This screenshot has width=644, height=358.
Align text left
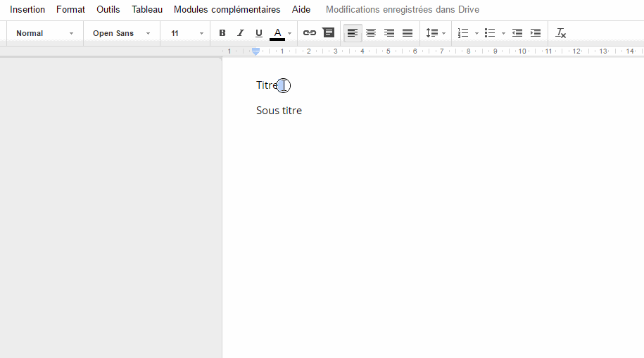(353, 33)
